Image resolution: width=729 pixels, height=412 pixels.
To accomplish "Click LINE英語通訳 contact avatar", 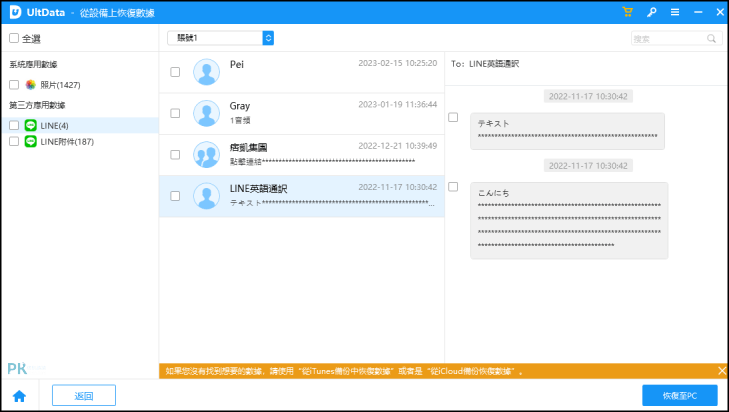I will point(206,196).
